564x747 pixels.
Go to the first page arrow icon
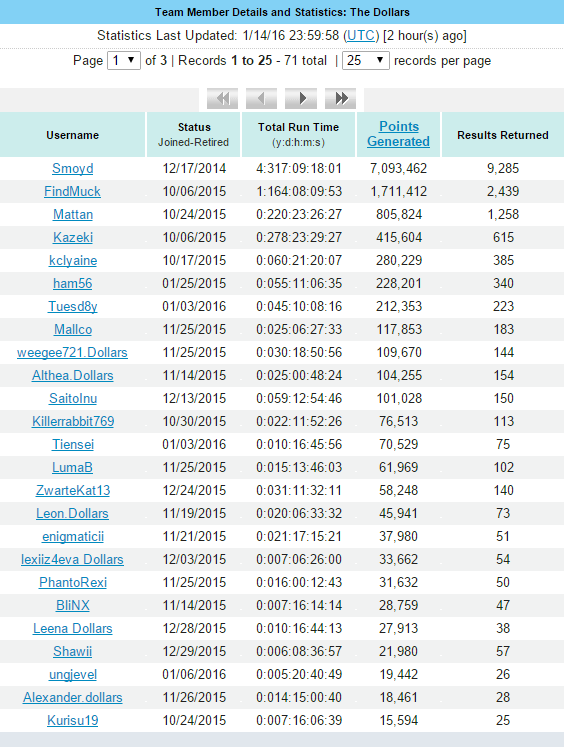(x=222, y=99)
